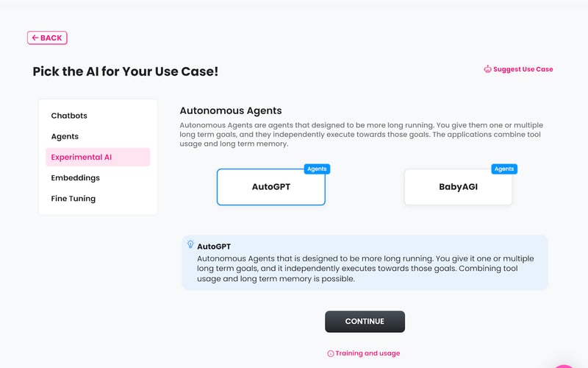Select the AutoGPT option card
Viewport: 588px width, 368px height.
270,187
